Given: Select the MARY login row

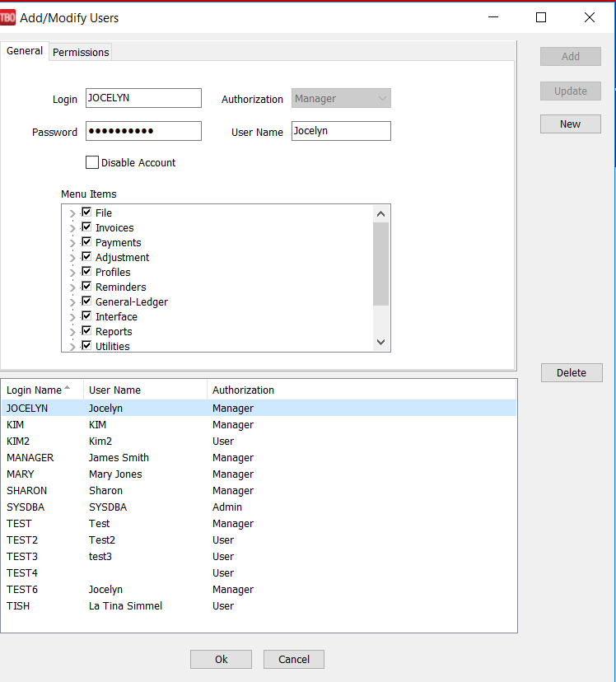Looking at the screenshot, I should [x=259, y=474].
